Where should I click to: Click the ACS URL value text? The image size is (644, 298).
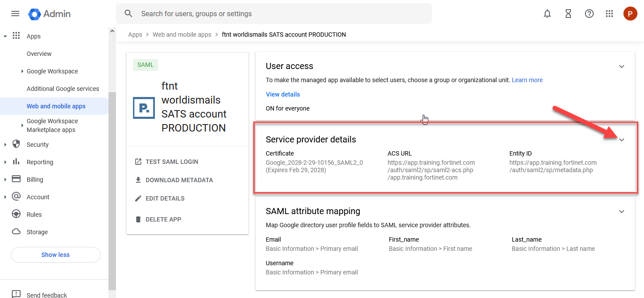pyautogui.click(x=431, y=170)
